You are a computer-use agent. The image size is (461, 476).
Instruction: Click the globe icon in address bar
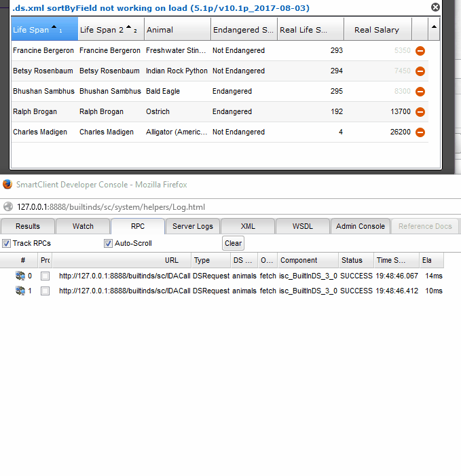point(7,207)
